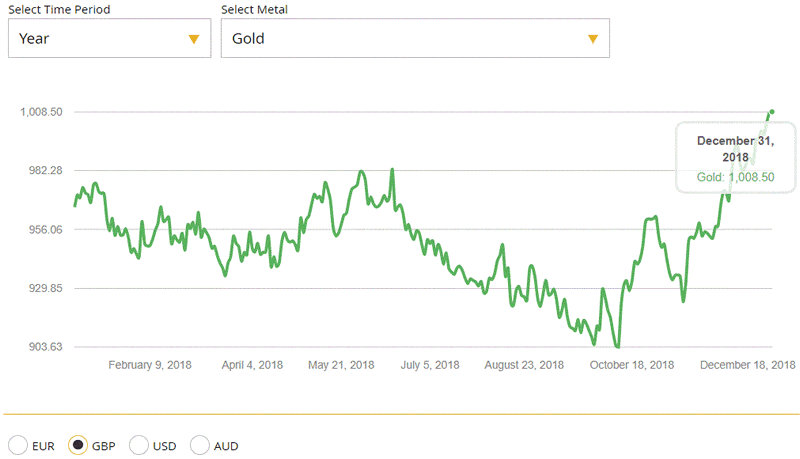The image size is (800, 459).
Task: Click the 1,008.50 y-axis value
Action: (42, 112)
